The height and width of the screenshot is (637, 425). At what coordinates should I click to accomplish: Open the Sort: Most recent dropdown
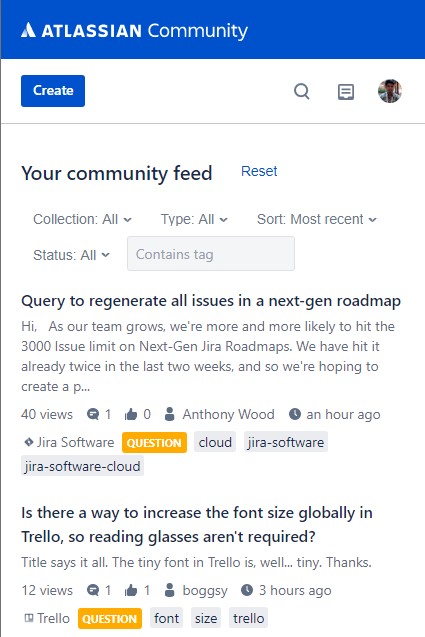point(317,219)
